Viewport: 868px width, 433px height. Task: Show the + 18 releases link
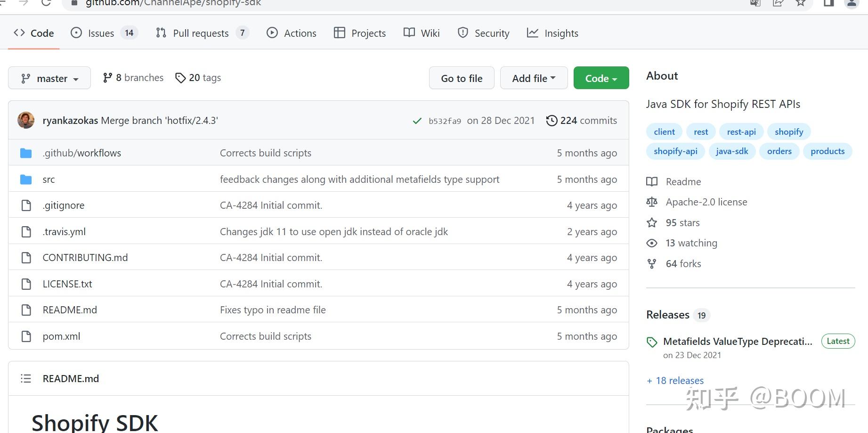click(675, 381)
